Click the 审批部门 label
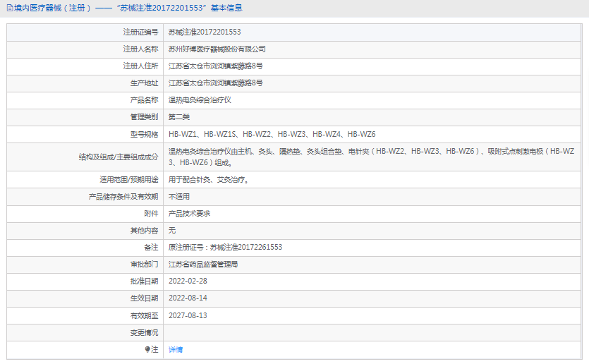 click(x=144, y=265)
